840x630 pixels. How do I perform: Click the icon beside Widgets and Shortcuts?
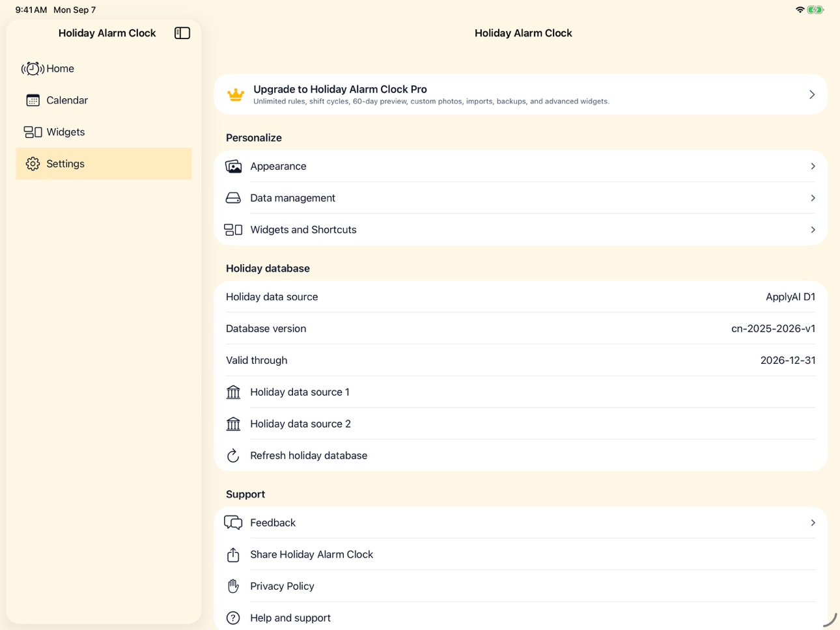click(233, 230)
